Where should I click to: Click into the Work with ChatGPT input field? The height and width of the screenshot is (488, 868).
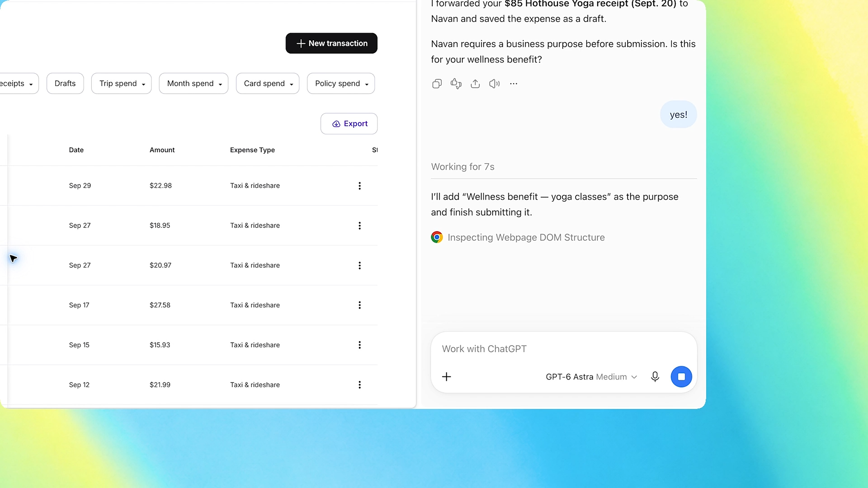(x=564, y=349)
